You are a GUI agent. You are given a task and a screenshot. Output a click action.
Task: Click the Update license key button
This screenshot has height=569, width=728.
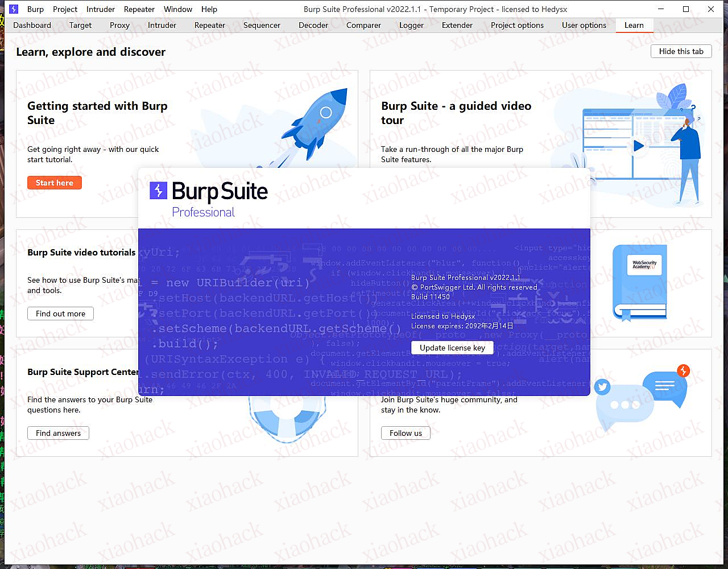pos(452,348)
